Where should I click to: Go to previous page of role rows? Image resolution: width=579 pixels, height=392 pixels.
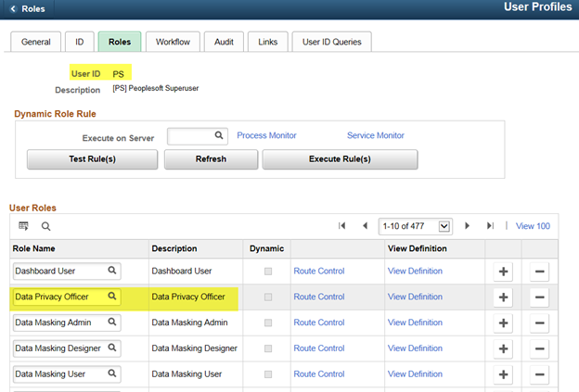pos(365,225)
